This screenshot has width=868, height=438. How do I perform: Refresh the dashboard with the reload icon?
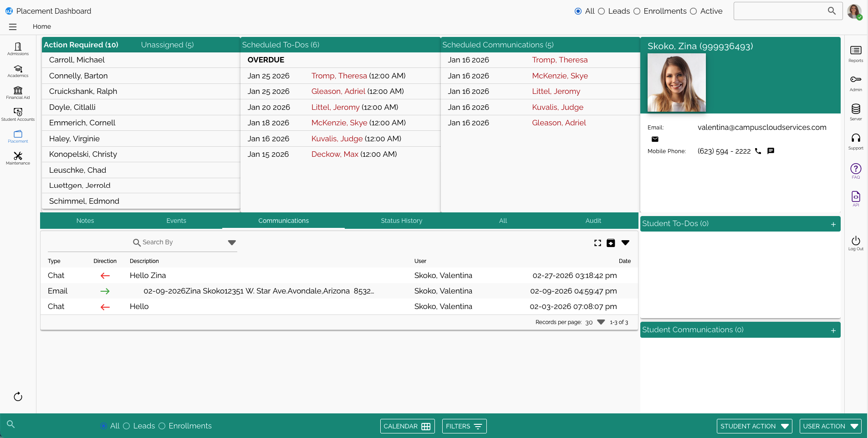point(18,397)
